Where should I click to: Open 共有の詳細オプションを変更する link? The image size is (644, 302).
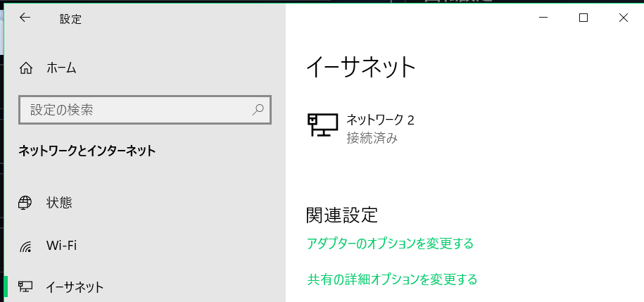pos(392,279)
